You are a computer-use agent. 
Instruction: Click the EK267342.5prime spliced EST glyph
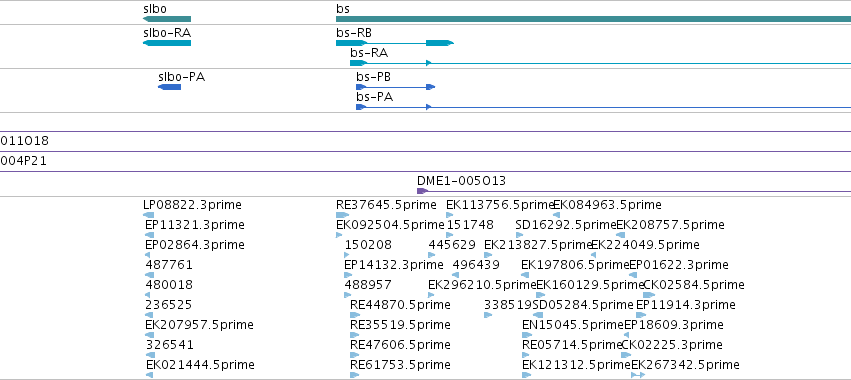[638, 375]
